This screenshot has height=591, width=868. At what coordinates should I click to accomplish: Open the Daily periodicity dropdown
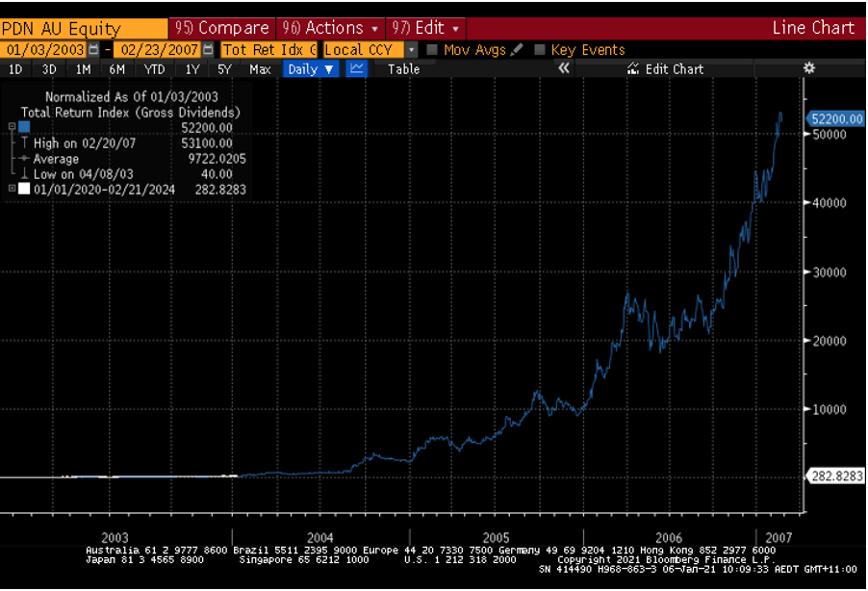point(312,68)
